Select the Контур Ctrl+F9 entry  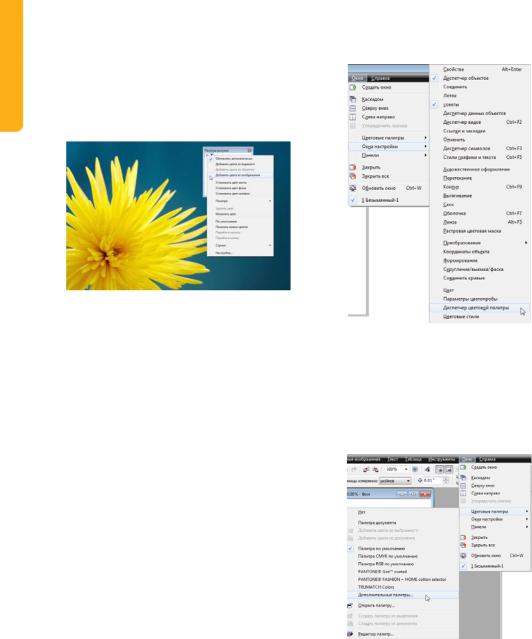(480, 187)
